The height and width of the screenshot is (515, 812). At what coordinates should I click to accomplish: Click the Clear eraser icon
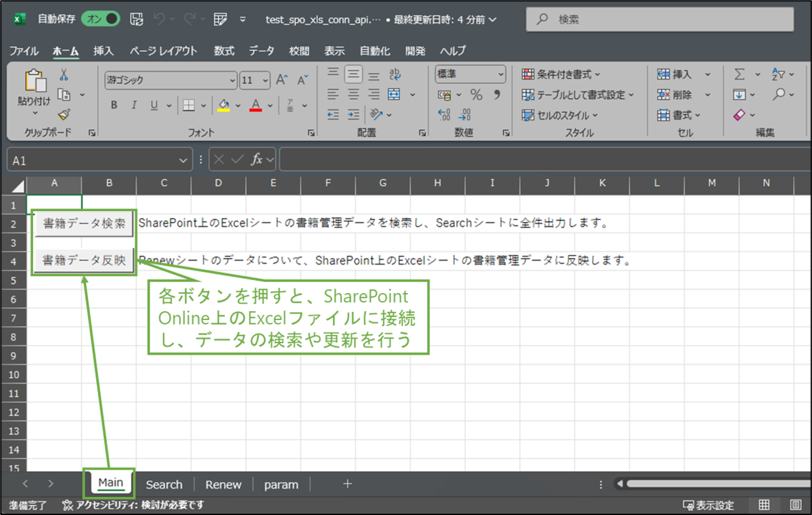tap(739, 115)
